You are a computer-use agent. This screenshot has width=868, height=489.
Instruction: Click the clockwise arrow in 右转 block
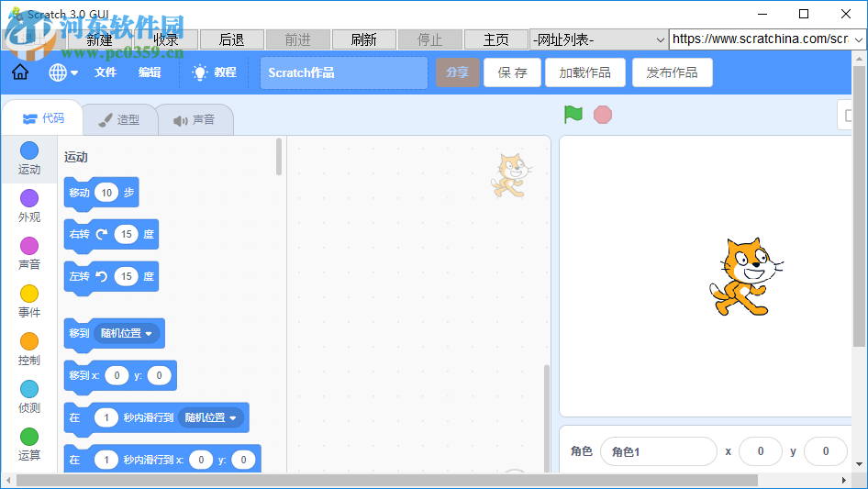(101, 234)
